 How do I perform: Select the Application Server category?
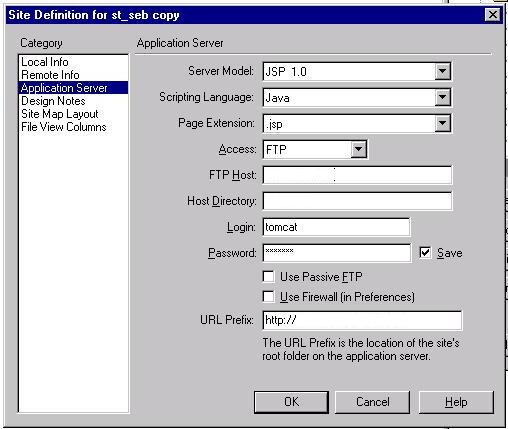point(73,88)
